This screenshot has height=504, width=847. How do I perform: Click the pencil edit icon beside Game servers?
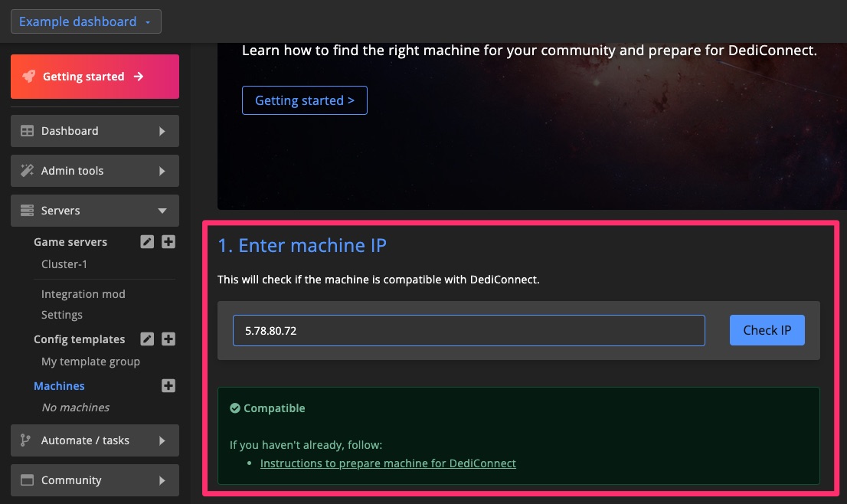[147, 241]
